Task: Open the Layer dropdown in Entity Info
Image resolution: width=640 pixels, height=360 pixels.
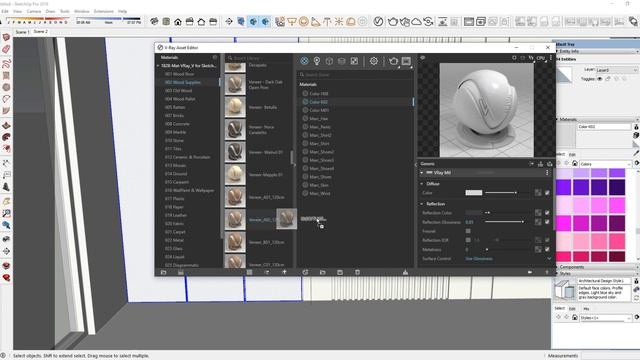Action: (616, 70)
